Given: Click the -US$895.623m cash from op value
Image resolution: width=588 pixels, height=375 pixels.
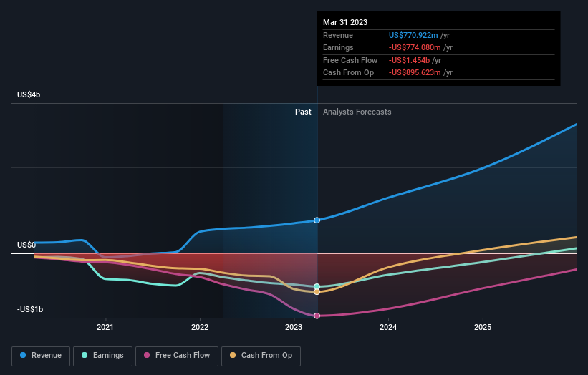Looking at the screenshot, I should (415, 73).
